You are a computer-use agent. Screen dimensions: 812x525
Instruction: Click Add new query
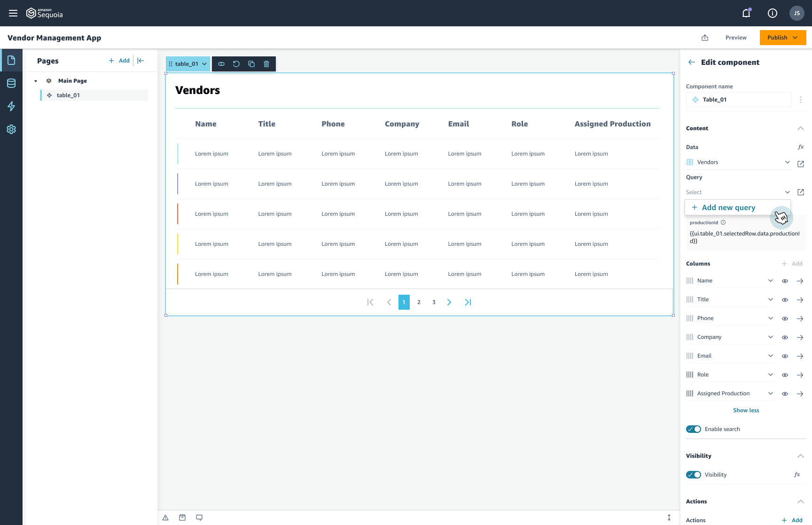pyautogui.click(x=728, y=207)
